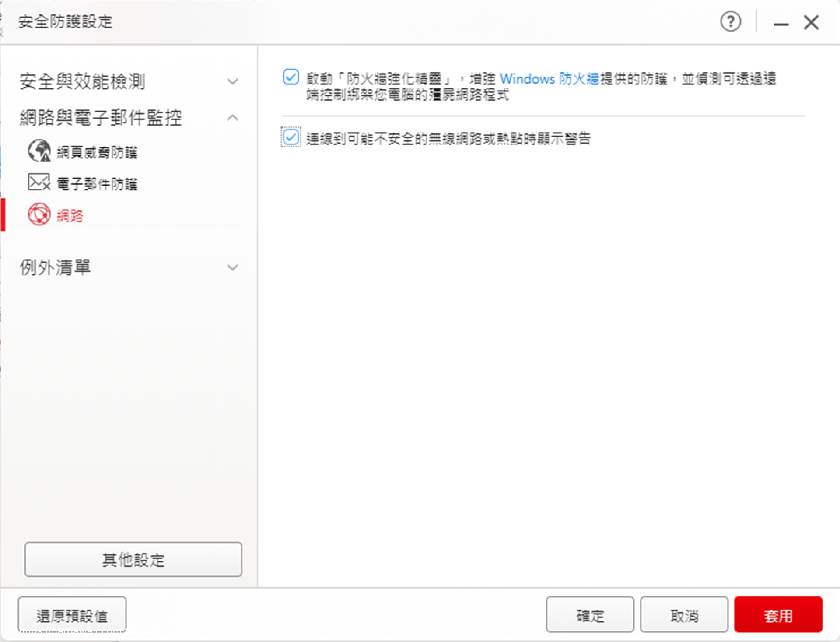Toggle 連線到不安全無線網路警告 checkbox
The height and width of the screenshot is (642, 840).
[x=289, y=139]
